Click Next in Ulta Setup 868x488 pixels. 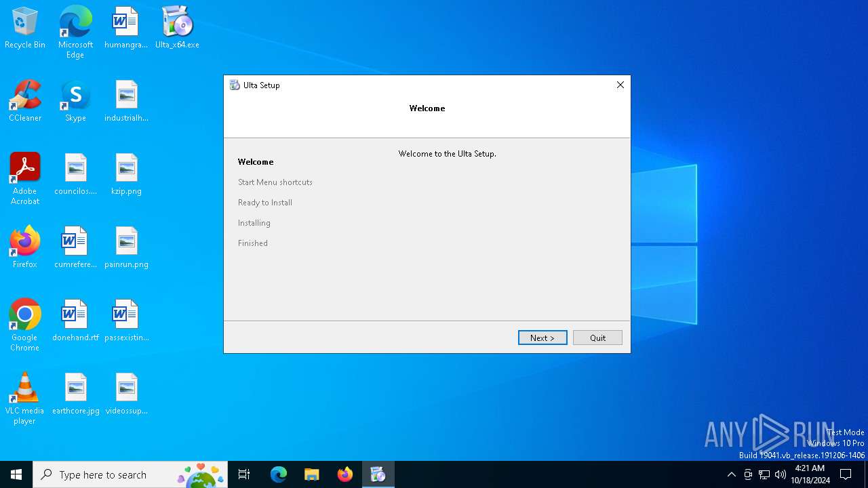click(x=542, y=338)
